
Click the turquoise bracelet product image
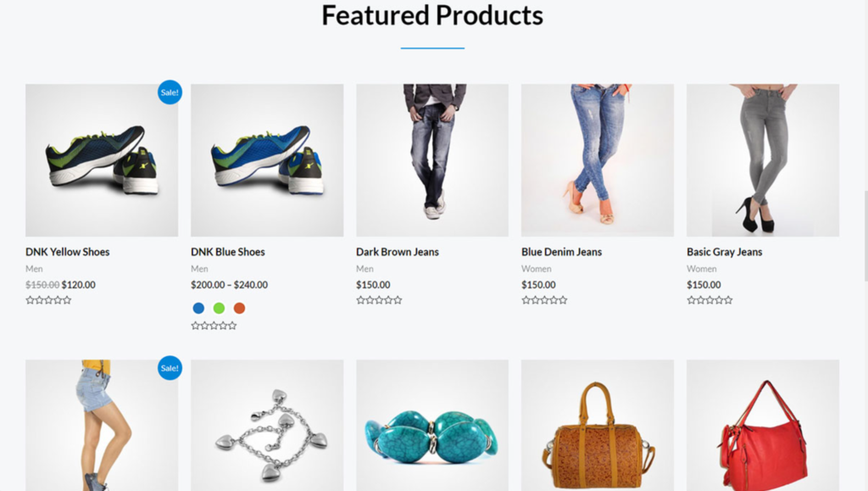tap(432, 425)
